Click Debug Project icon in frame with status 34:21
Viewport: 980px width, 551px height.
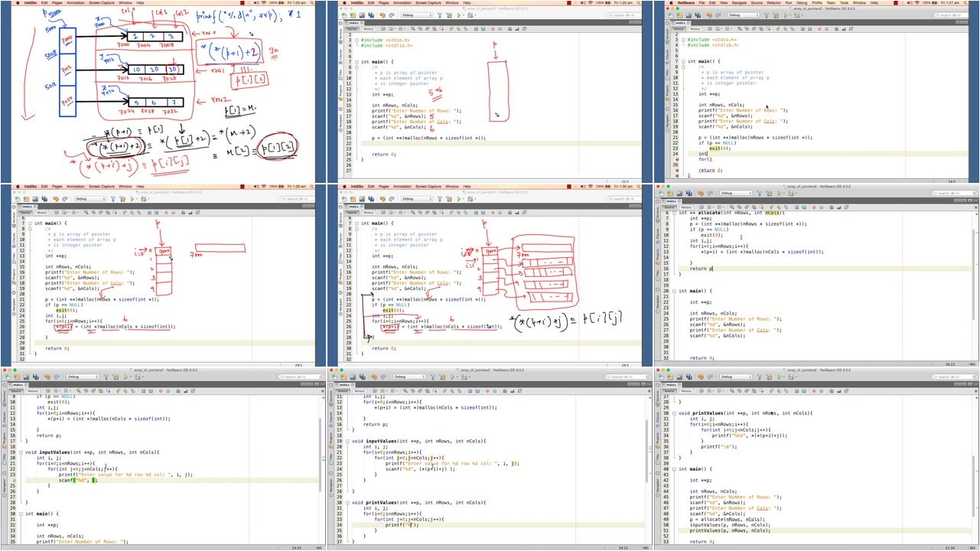click(x=464, y=377)
